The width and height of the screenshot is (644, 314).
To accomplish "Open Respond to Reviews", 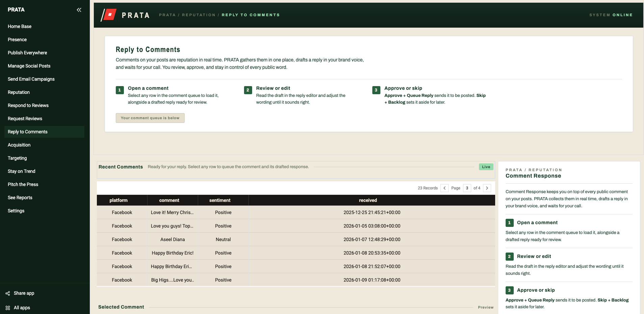I will [x=44, y=105].
